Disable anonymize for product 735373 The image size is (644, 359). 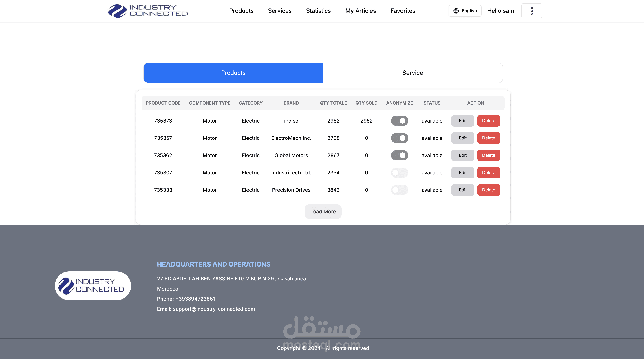point(400,121)
